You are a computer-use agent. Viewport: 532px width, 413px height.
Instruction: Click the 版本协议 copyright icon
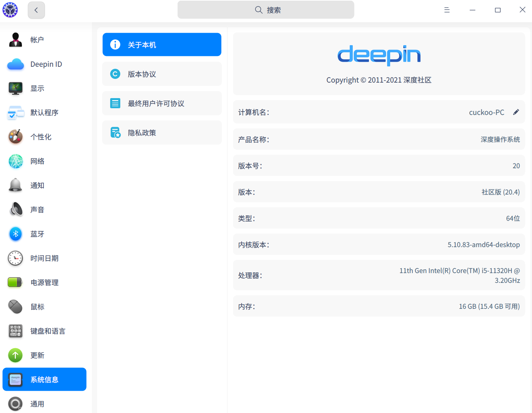point(115,74)
